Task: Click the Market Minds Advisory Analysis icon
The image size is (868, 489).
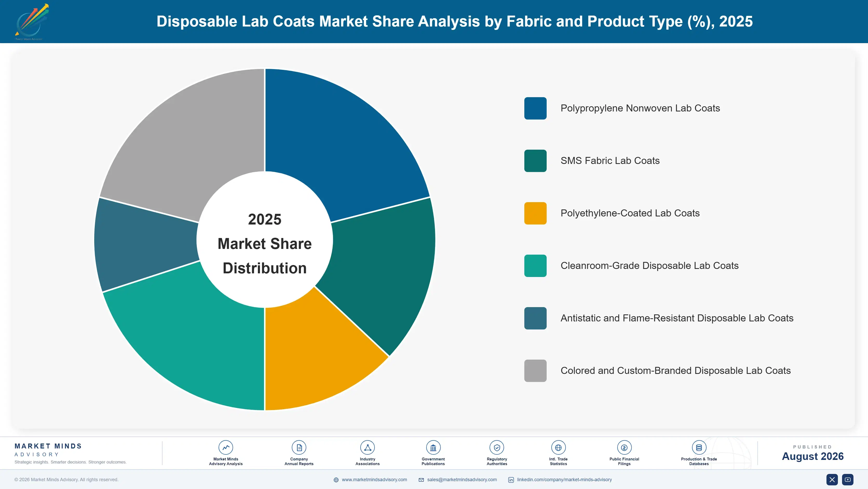Action: (x=226, y=447)
